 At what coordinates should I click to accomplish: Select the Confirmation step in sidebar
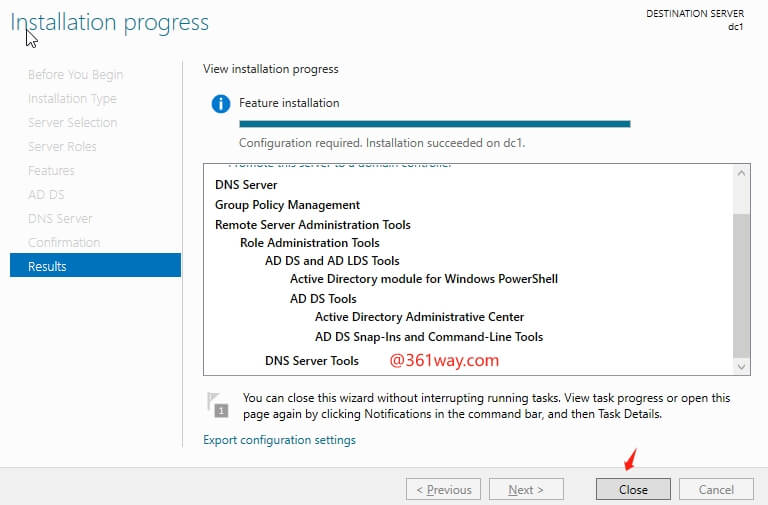(64, 242)
